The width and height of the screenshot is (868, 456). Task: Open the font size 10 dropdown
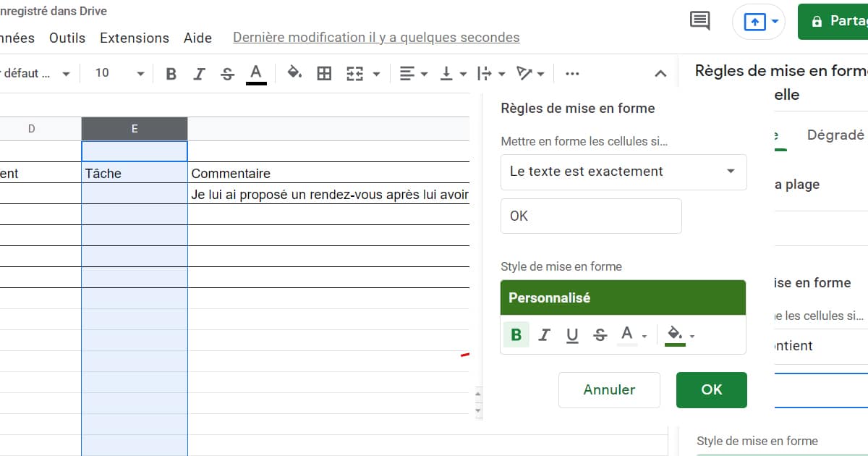coord(119,73)
